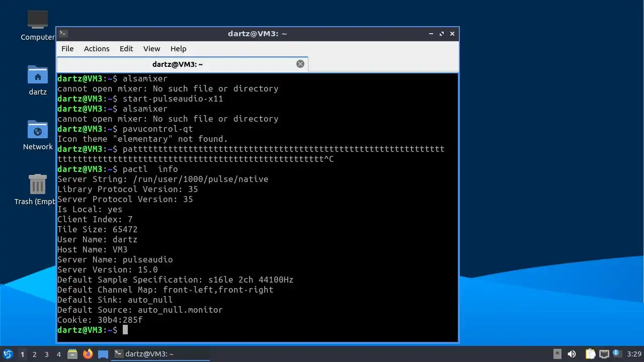The height and width of the screenshot is (362, 644).
Task: Click the 'User Name: dartz' line
Action: pyautogui.click(x=98, y=239)
